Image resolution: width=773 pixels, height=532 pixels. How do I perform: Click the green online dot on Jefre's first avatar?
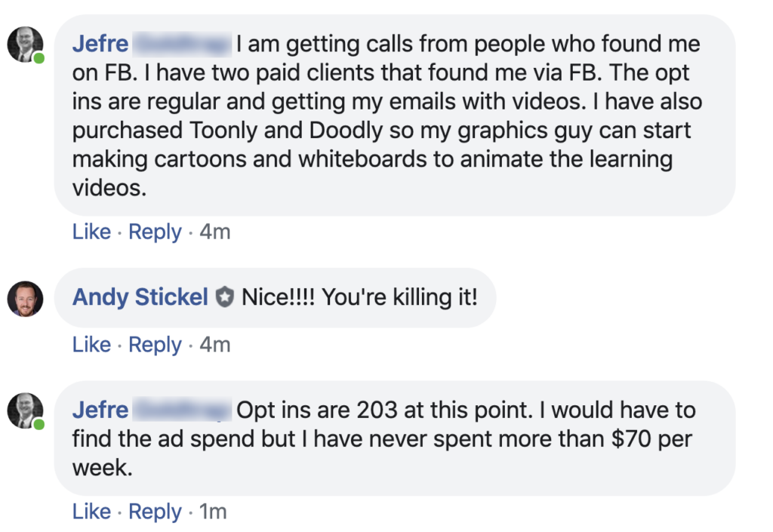click(38, 58)
